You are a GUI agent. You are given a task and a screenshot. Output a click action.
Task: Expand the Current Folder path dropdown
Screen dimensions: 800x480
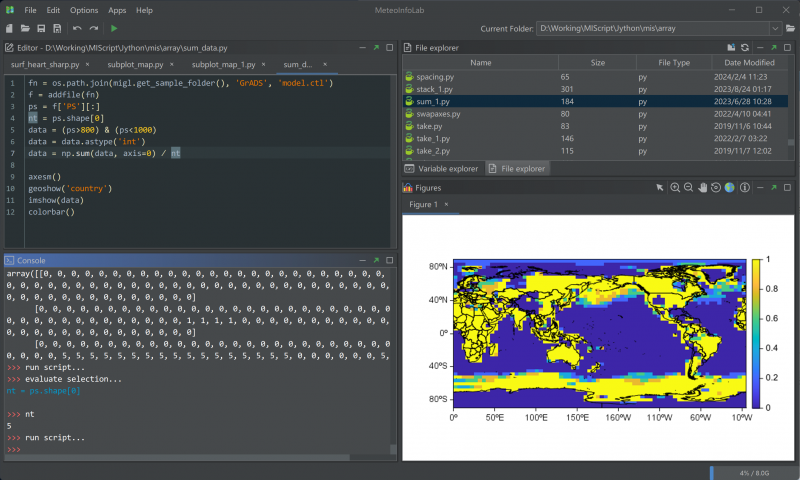pyautogui.click(x=776, y=29)
